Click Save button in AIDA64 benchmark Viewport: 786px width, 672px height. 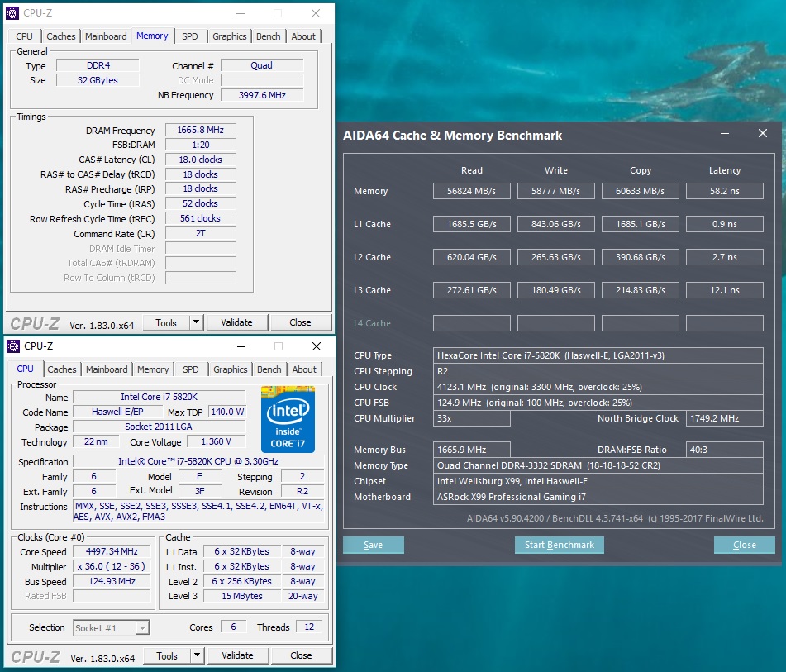pyautogui.click(x=373, y=545)
